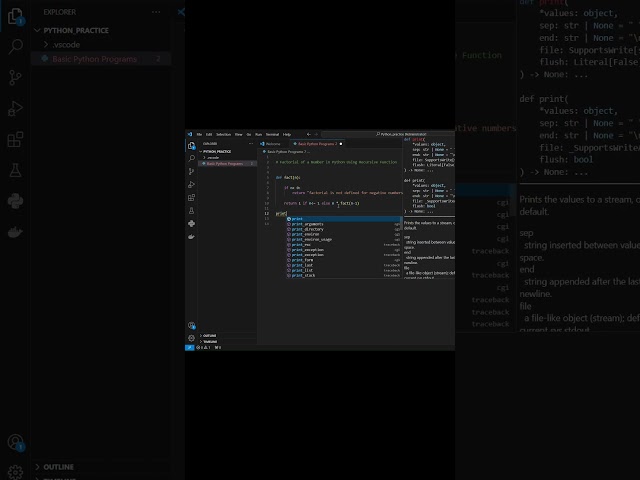Open the Help menu
The height and width of the screenshot is (480, 640).
click(287, 134)
